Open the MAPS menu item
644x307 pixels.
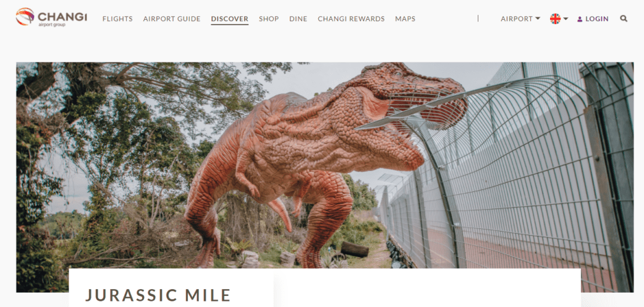(x=405, y=19)
